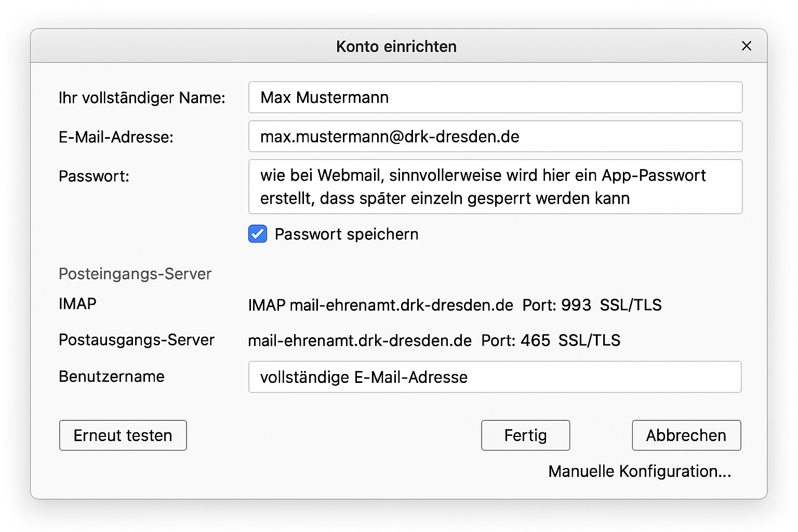Click the 'Konto einrichten' window title
Screen dimensions: 798x532
(x=396, y=47)
